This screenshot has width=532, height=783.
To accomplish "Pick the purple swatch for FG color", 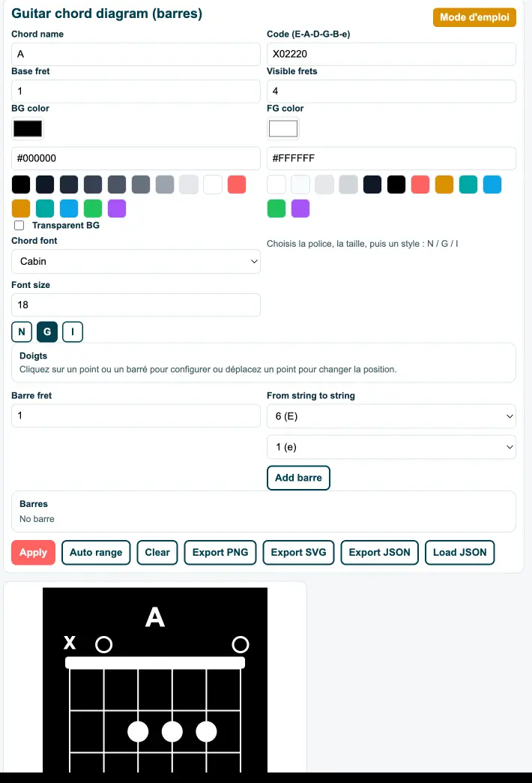I will click(300, 208).
